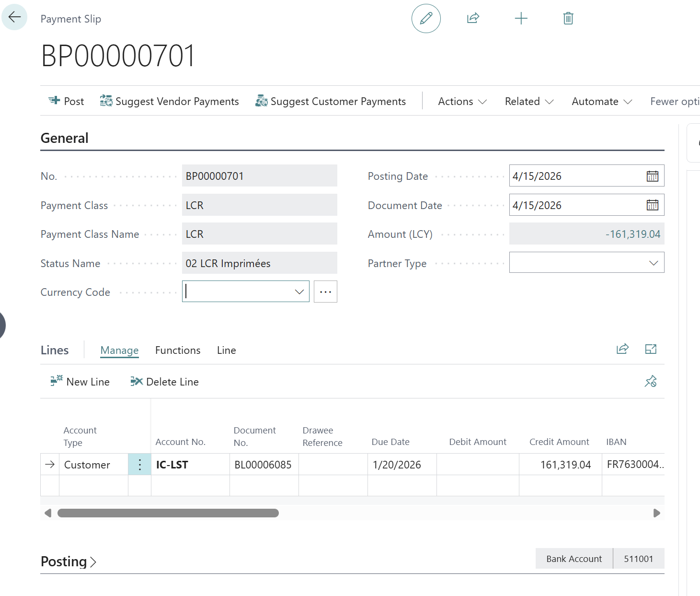The image size is (700, 596).
Task: Click the trash delete icon
Action: (x=568, y=19)
